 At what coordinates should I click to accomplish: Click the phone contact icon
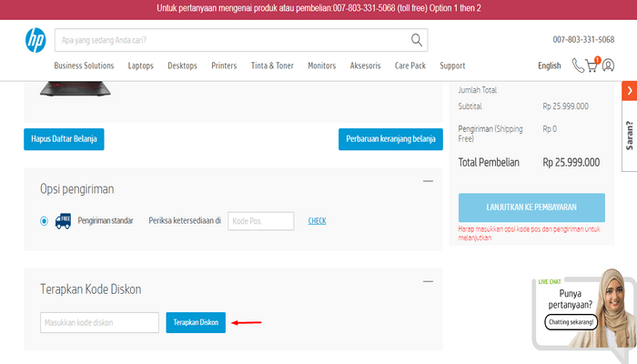coord(578,66)
